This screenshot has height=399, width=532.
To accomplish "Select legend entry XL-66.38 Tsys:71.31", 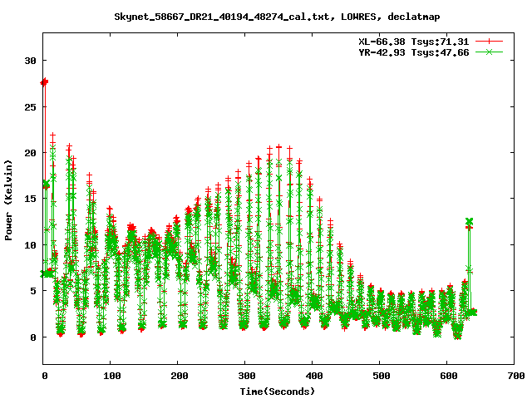I will [414, 42].
